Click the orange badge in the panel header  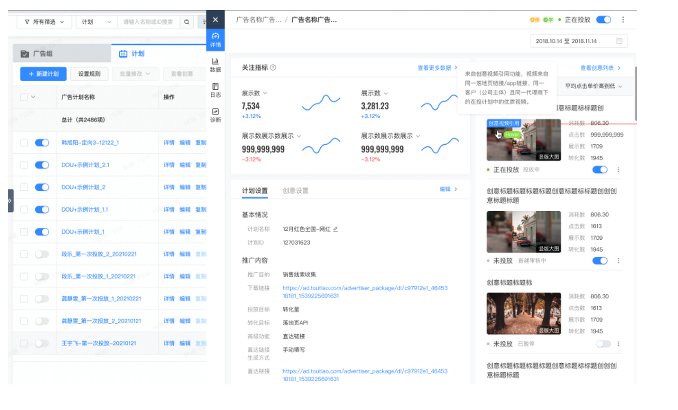point(535,20)
